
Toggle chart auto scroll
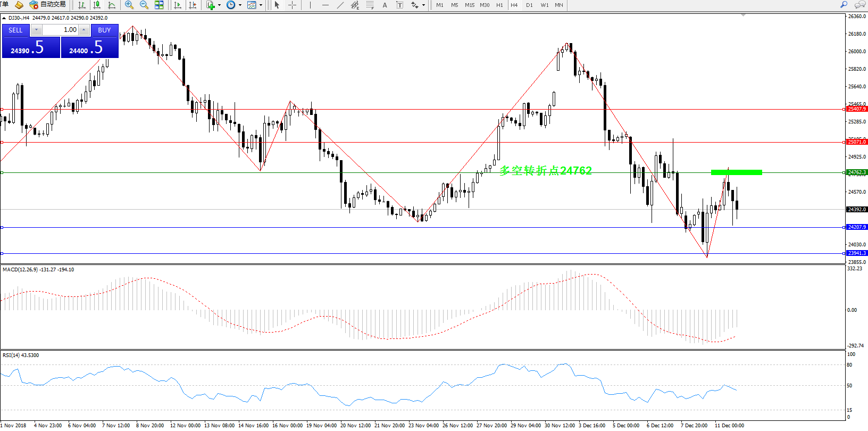click(178, 5)
